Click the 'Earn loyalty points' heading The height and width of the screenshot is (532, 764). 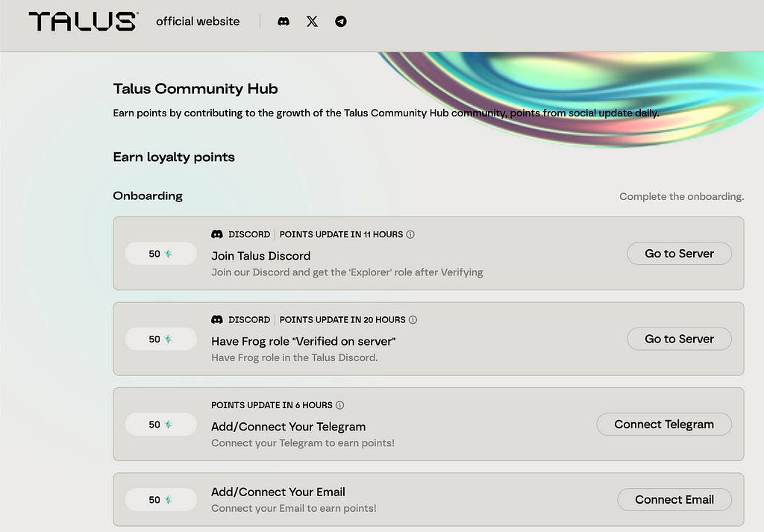click(x=174, y=157)
